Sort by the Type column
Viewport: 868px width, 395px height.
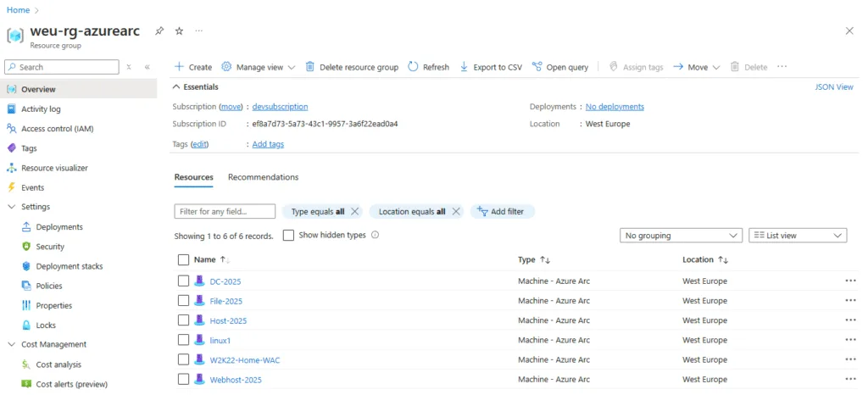coord(534,259)
